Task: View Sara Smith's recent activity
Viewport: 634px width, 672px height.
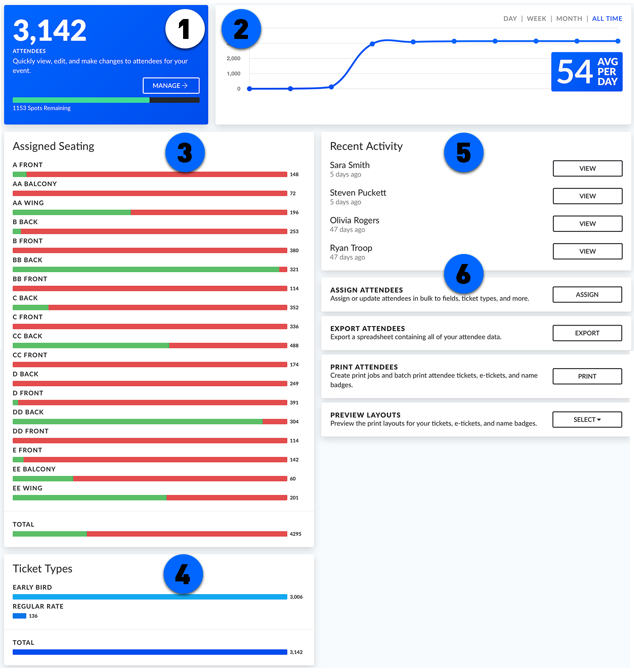Action: [587, 168]
